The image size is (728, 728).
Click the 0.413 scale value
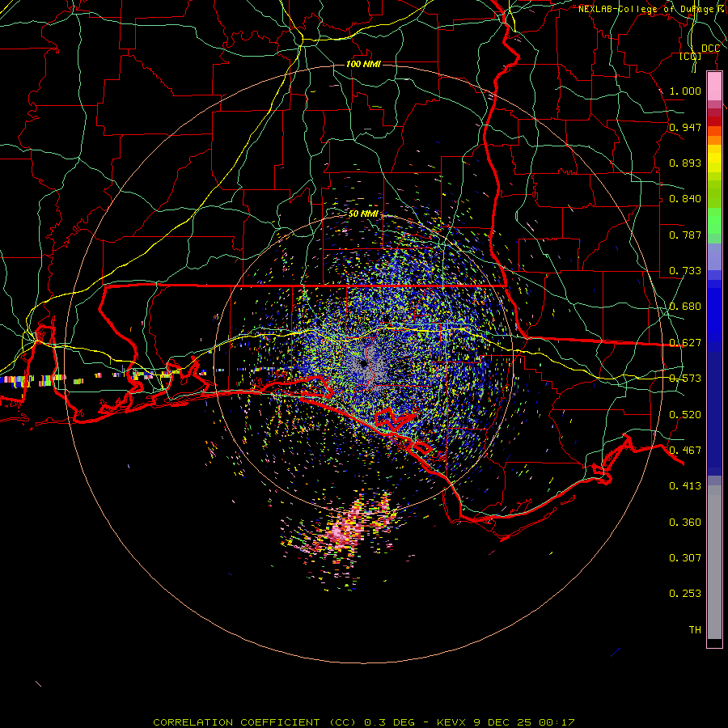click(x=685, y=486)
